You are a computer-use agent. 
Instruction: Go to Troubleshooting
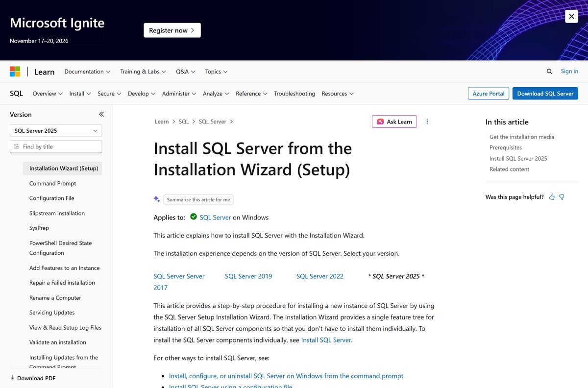(294, 94)
